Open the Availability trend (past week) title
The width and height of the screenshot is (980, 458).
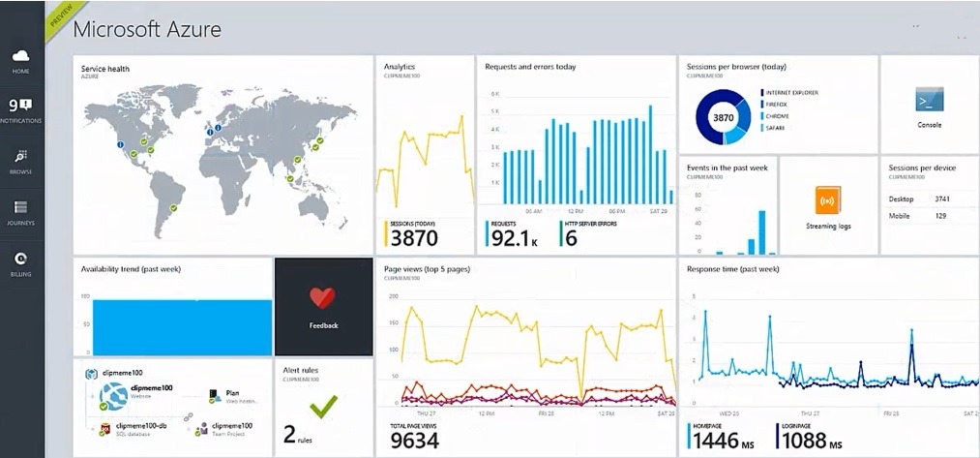coord(131,269)
